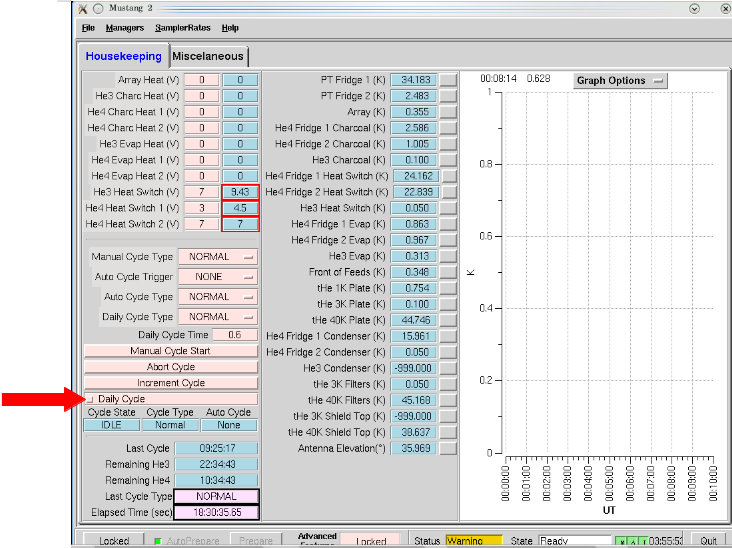Screen dimensions: 732x548
Task: Click the Daily Cycle Time field
Action: [235, 335]
